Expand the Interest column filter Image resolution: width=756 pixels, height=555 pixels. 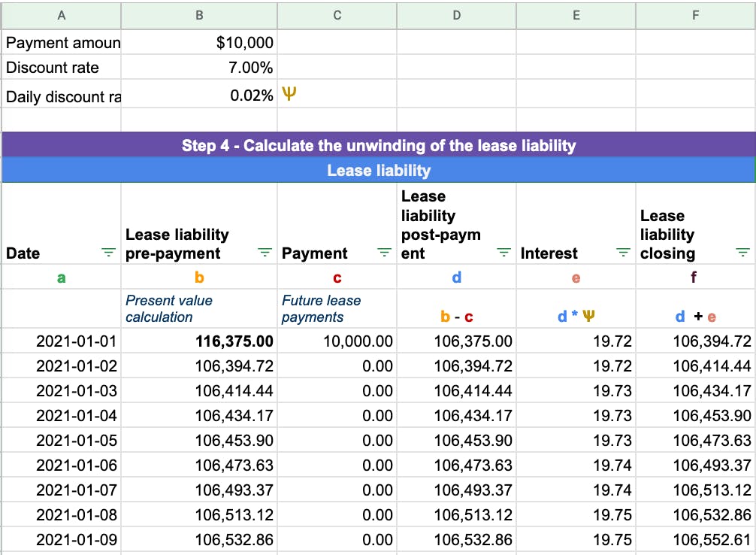click(623, 253)
